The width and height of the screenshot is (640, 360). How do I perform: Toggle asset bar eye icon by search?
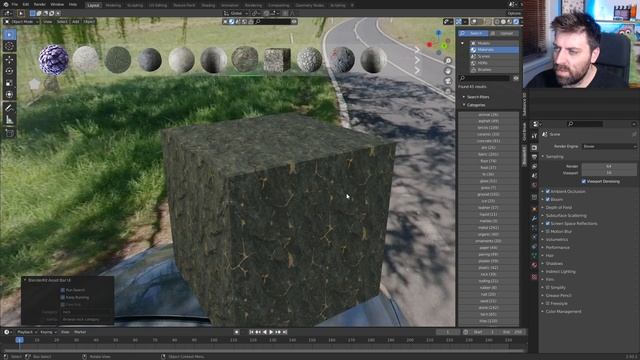pos(516,78)
